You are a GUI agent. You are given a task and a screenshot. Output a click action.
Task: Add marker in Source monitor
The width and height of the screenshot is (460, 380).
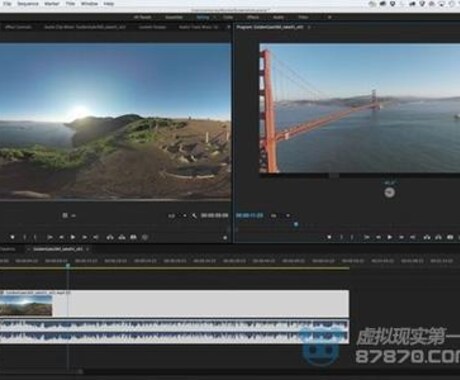12,237
